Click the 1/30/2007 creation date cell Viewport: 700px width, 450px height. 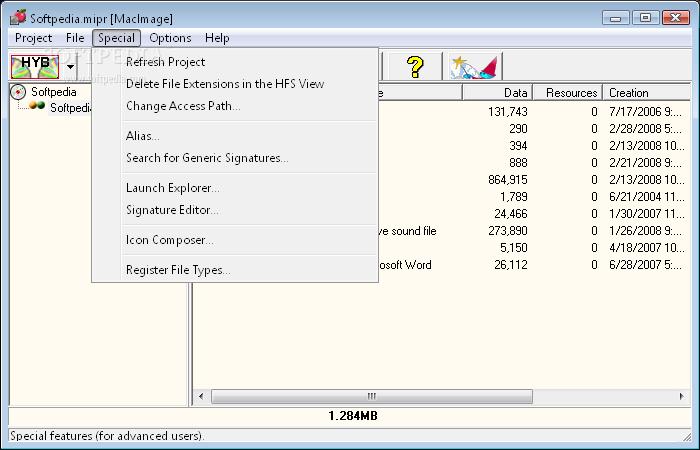pyautogui.click(x=647, y=214)
